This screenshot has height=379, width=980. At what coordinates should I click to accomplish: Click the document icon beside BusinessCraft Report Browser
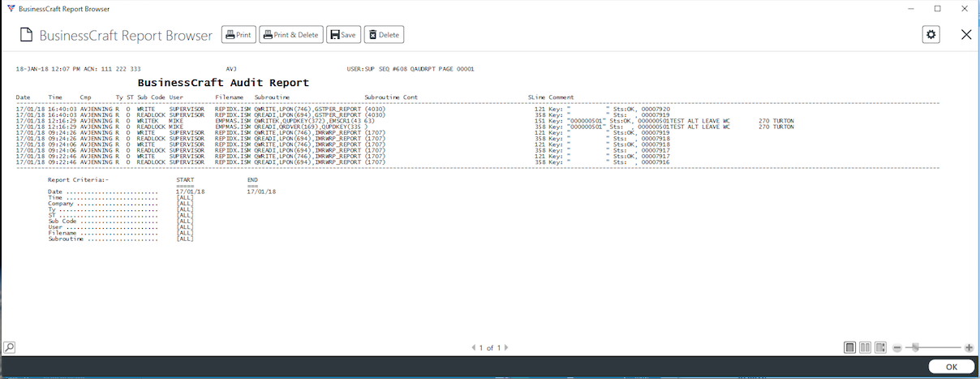point(26,35)
